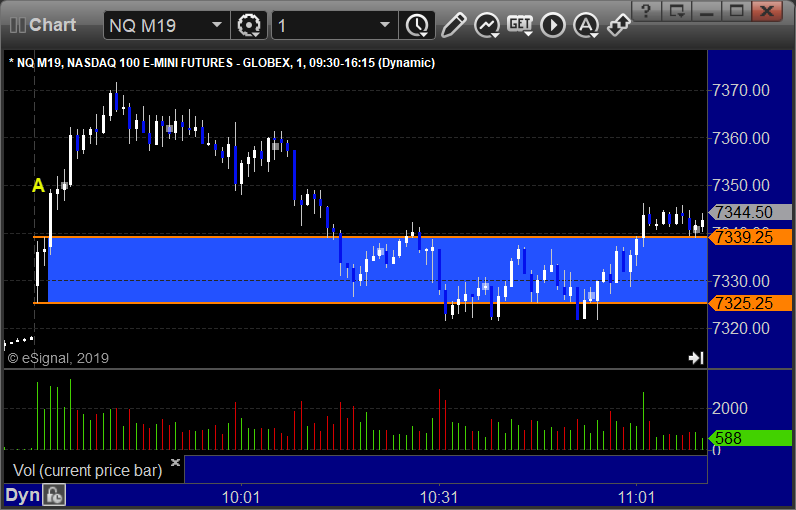Screen dimensions: 796x510
Task: Click the 7360.00 price axis label
Action: click(741, 138)
